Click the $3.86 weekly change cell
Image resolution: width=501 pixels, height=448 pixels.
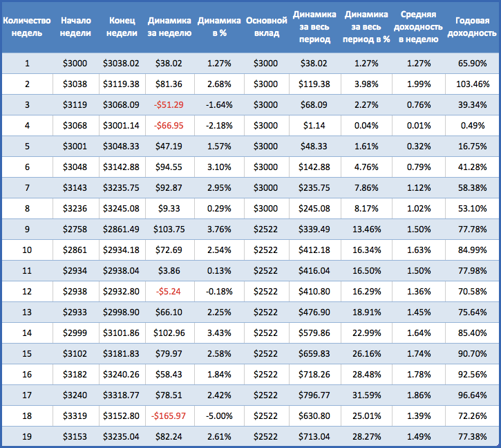pos(169,271)
